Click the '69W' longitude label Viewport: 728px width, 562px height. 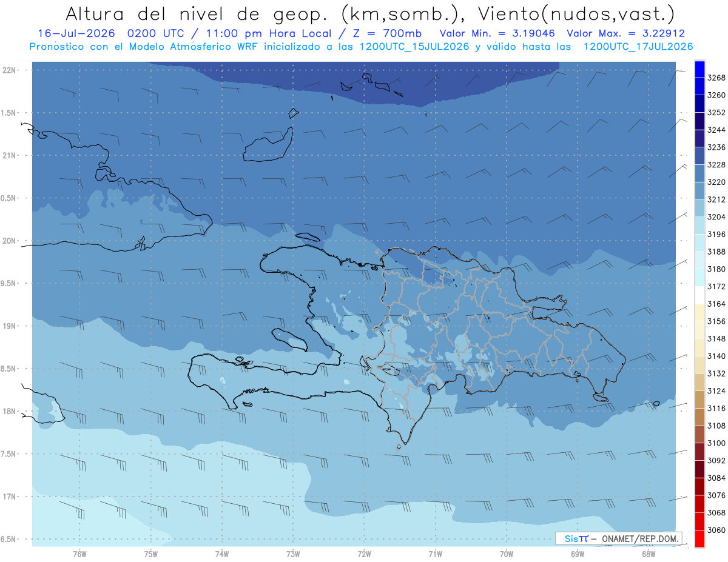[x=578, y=554]
